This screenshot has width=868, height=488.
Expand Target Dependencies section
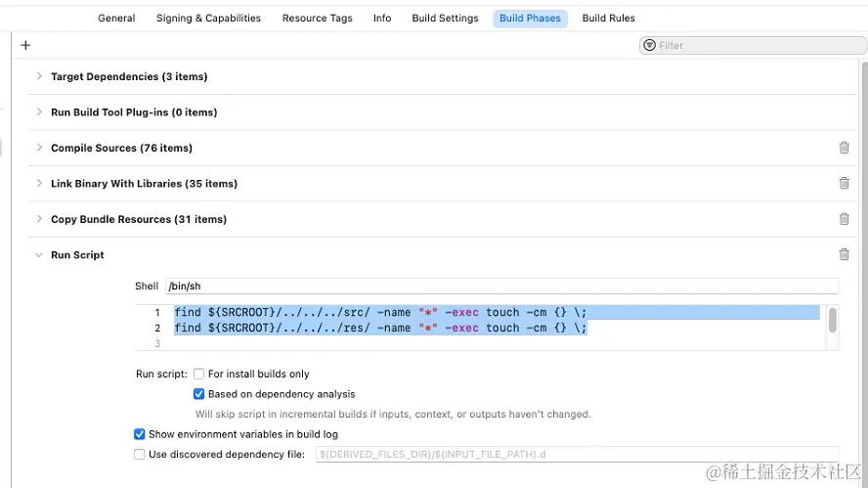pyautogui.click(x=39, y=76)
